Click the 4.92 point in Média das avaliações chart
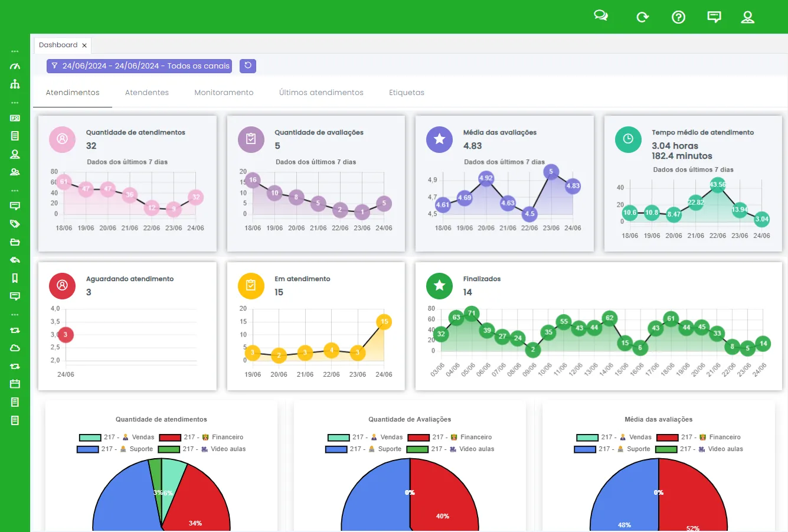788x532 pixels. [x=486, y=178]
